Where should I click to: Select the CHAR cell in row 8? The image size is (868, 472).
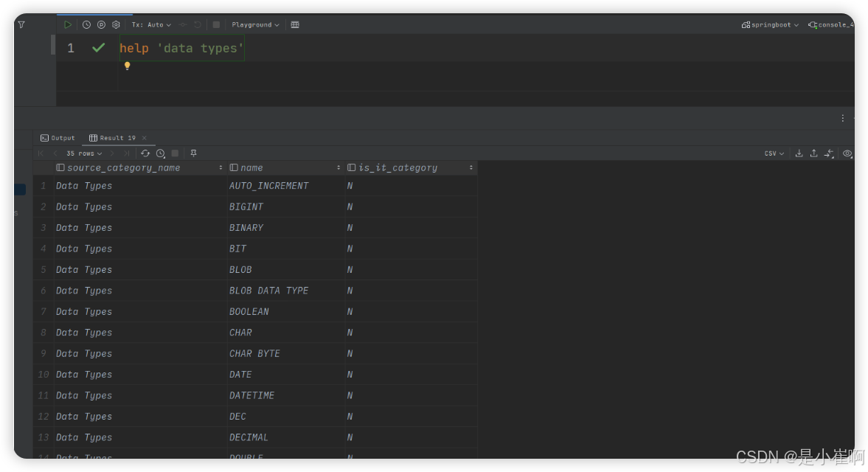click(x=285, y=333)
